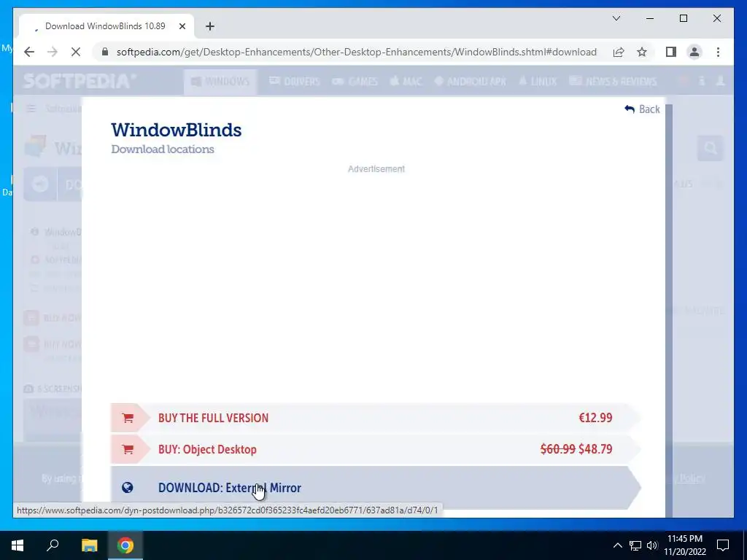The image size is (747, 560).
Task: Click the Softpedia logo
Action: click(x=80, y=81)
